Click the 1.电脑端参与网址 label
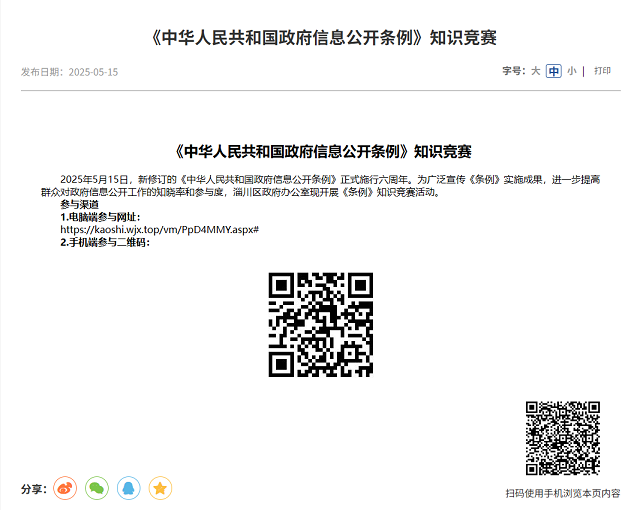This screenshot has width=640, height=510. coord(100,217)
